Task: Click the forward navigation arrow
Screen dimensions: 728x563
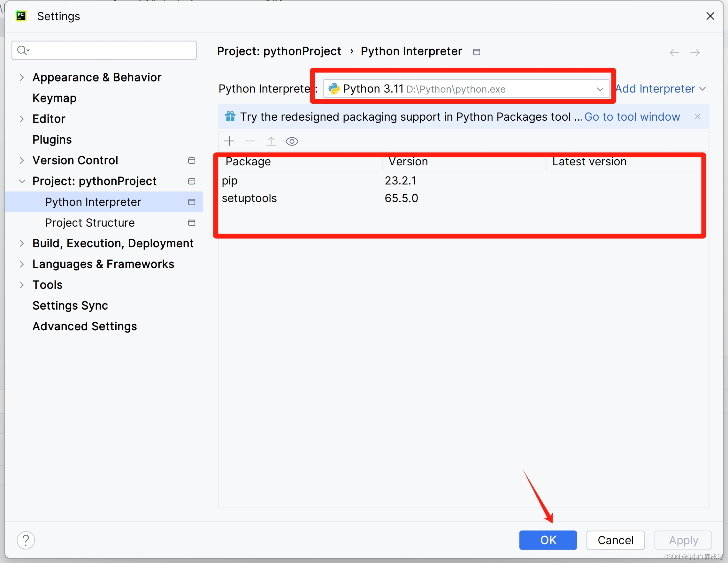Action: click(695, 52)
